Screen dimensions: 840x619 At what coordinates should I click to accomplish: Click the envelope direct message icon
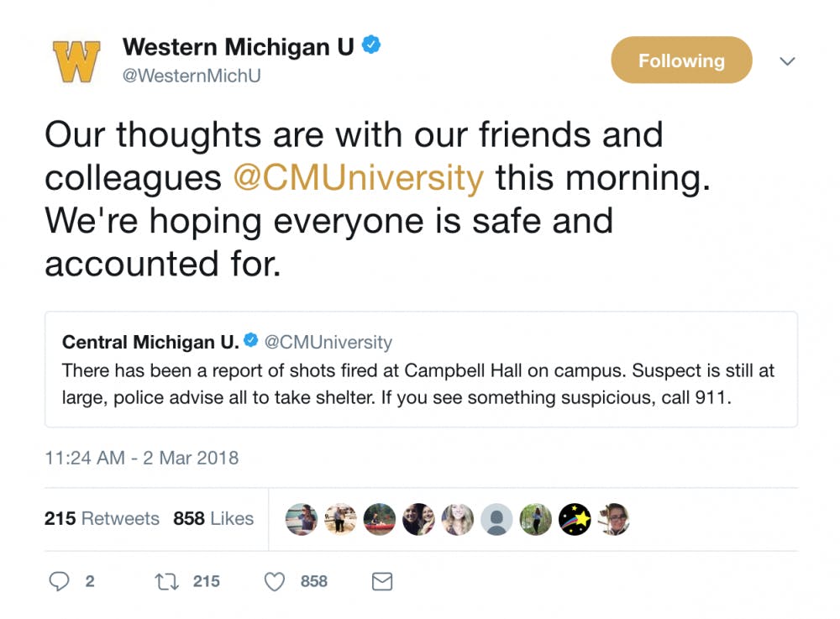pyautogui.click(x=382, y=581)
